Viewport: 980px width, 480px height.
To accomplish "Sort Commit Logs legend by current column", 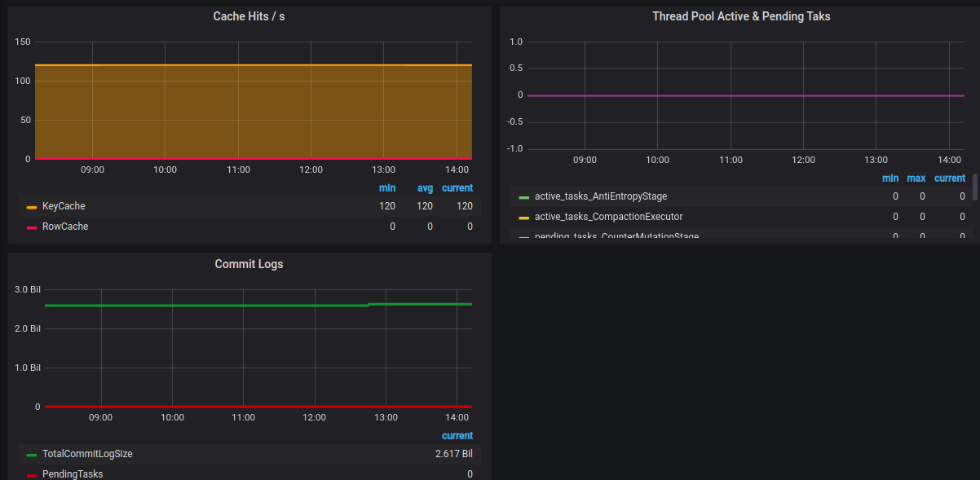I will coord(457,436).
